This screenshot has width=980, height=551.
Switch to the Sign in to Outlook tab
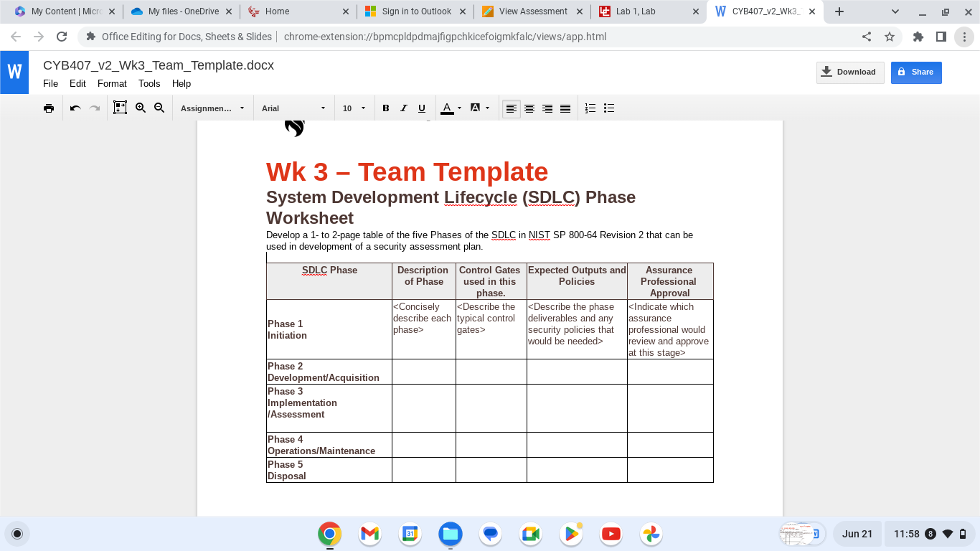tap(415, 11)
